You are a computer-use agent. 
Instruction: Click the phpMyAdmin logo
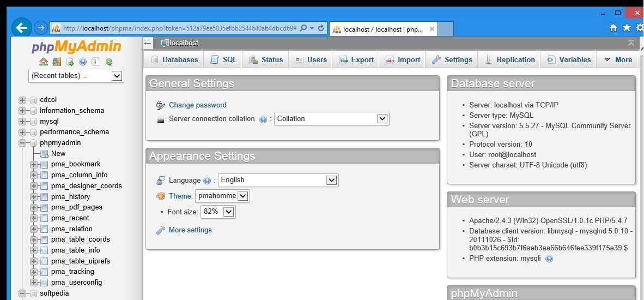click(76, 46)
